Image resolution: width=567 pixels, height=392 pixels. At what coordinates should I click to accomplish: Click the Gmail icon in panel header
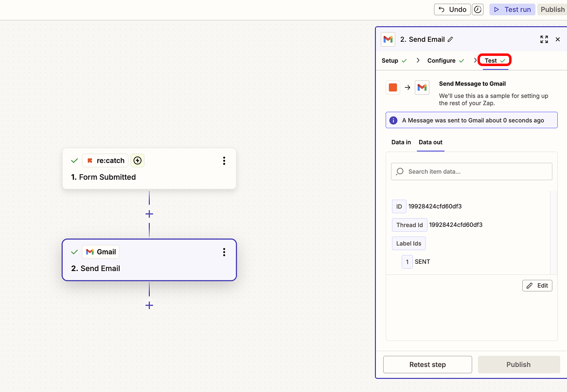pos(388,39)
